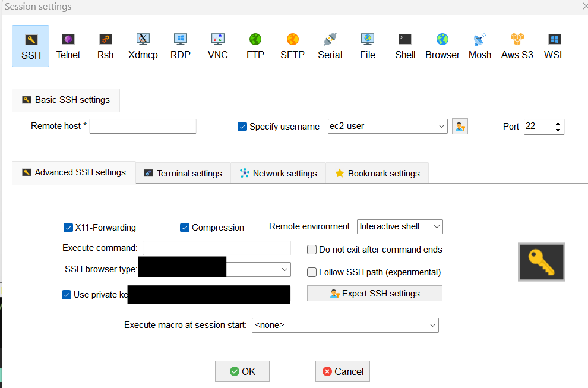Confirm with the OK button
The image size is (588, 388).
(242, 371)
